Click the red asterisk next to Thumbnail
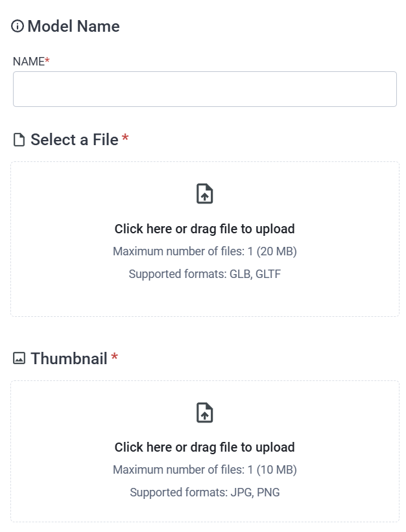Viewport: 406px width, 532px height. (115, 356)
